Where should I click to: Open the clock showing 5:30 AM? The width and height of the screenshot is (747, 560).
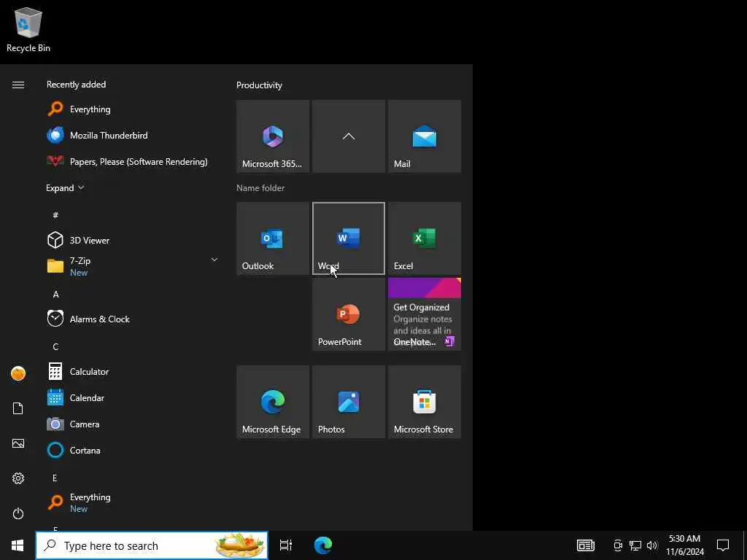pos(684,545)
